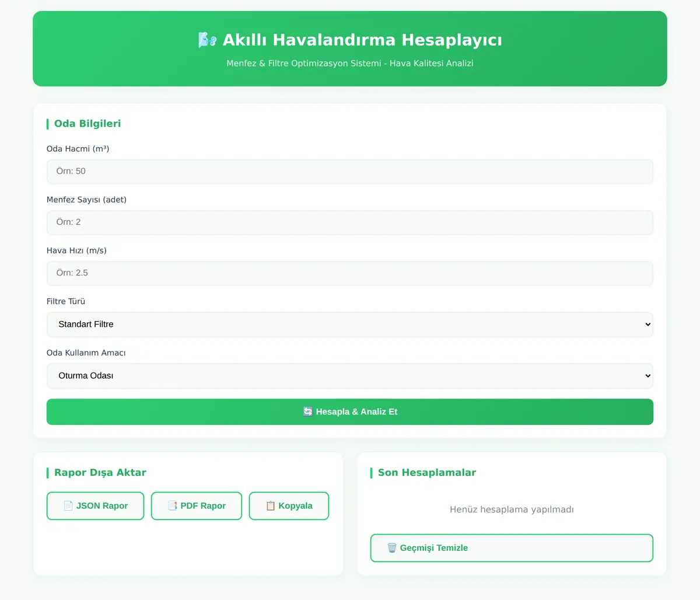The width and height of the screenshot is (700, 600).
Task: Open the Oda Kullanım Amacı dropdown
Action: pyautogui.click(x=350, y=376)
